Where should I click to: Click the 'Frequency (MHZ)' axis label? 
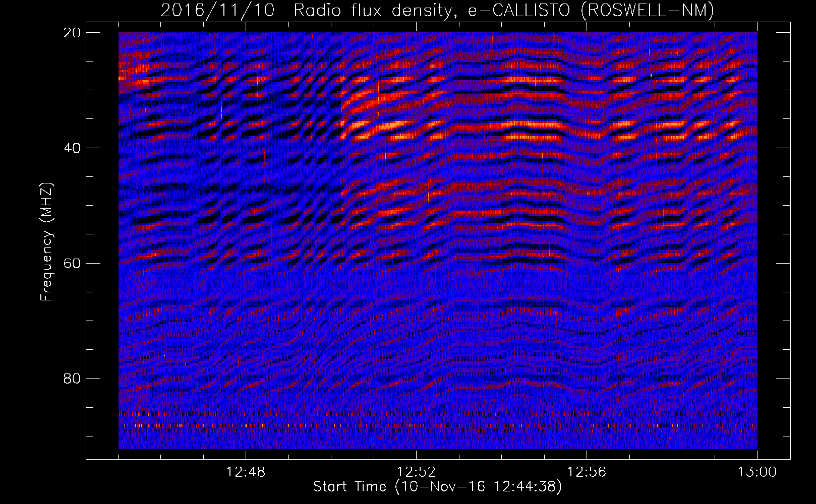pyautogui.click(x=46, y=242)
